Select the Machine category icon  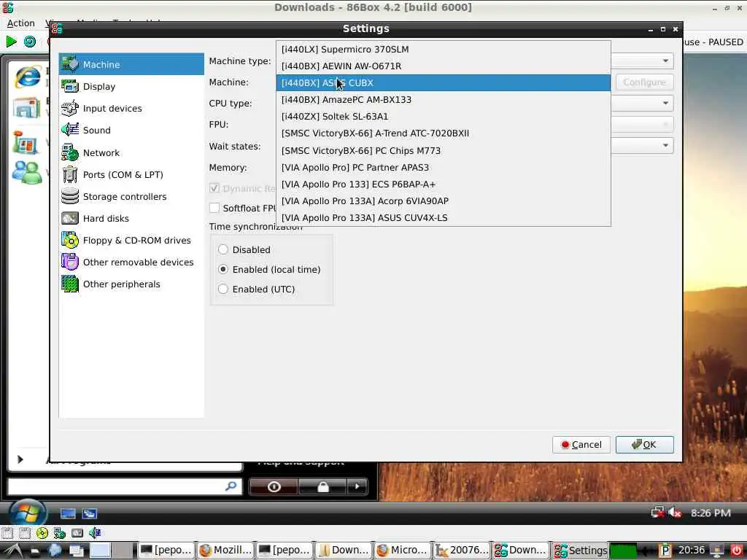pyautogui.click(x=70, y=64)
